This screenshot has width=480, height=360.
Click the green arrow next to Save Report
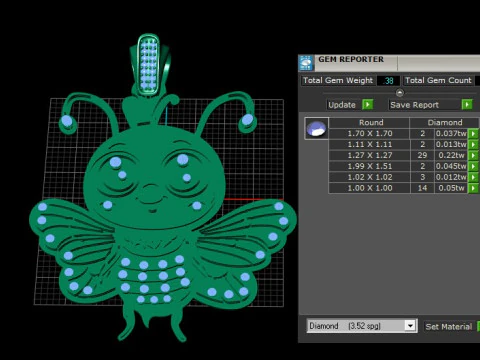467,105
